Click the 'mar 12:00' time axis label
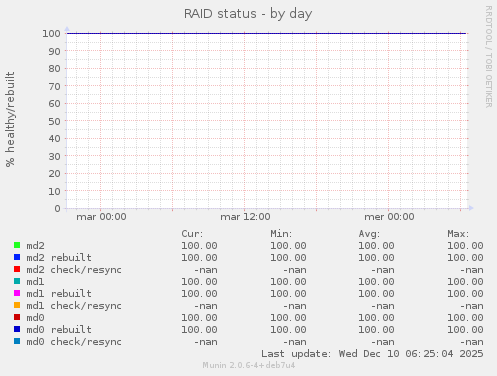The width and height of the screenshot is (497, 376). click(245, 217)
